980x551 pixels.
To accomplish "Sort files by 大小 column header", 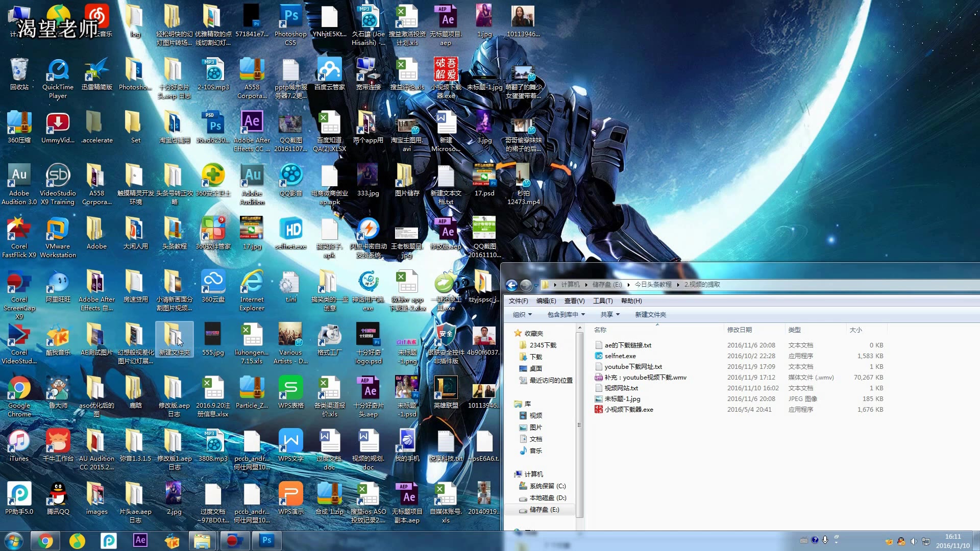I will (x=866, y=330).
